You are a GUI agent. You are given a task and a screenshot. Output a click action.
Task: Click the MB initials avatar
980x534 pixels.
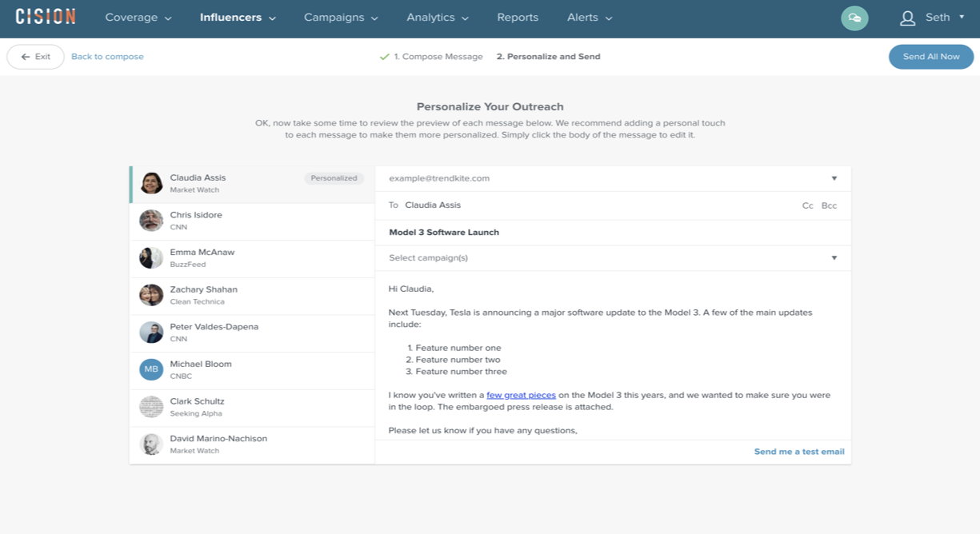click(x=151, y=369)
